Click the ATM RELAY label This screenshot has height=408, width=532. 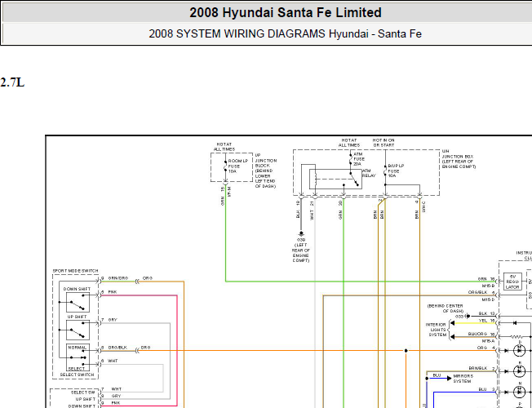[369, 173]
